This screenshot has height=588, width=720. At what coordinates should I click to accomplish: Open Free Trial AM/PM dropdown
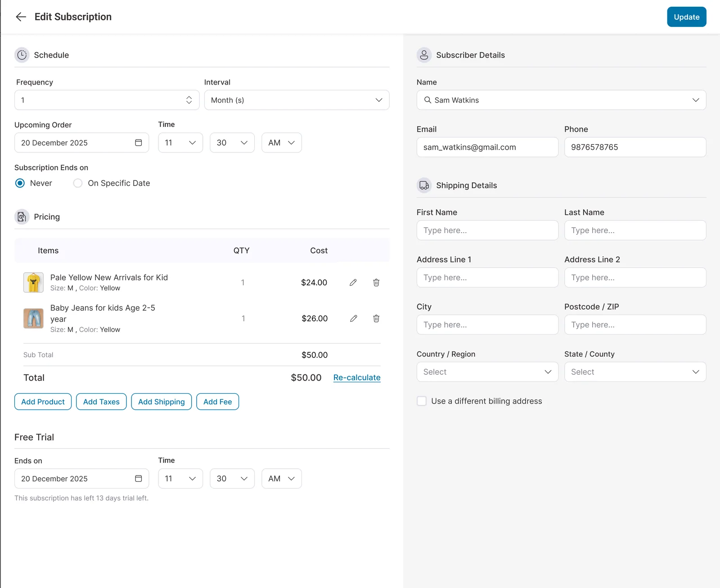282,479
